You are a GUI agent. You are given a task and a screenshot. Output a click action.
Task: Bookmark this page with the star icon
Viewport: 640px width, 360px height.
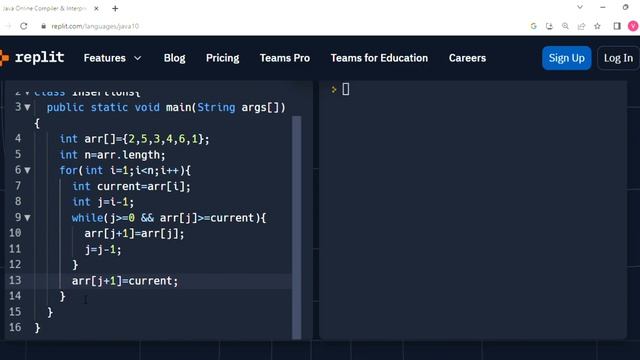point(597,26)
